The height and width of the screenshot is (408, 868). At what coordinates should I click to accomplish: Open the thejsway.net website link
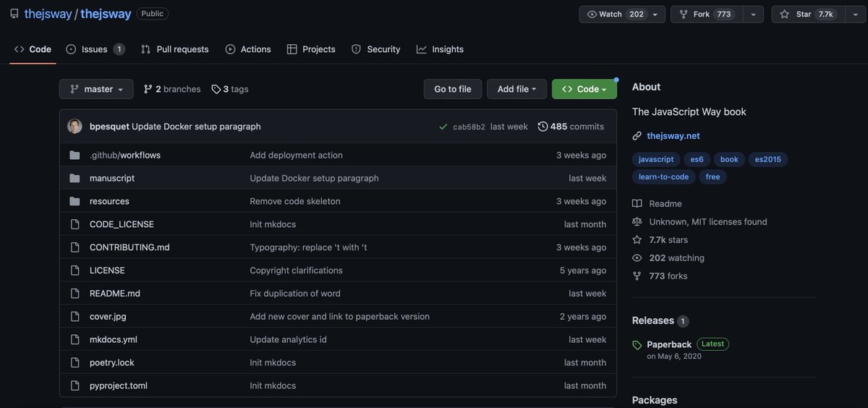(673, 136)
